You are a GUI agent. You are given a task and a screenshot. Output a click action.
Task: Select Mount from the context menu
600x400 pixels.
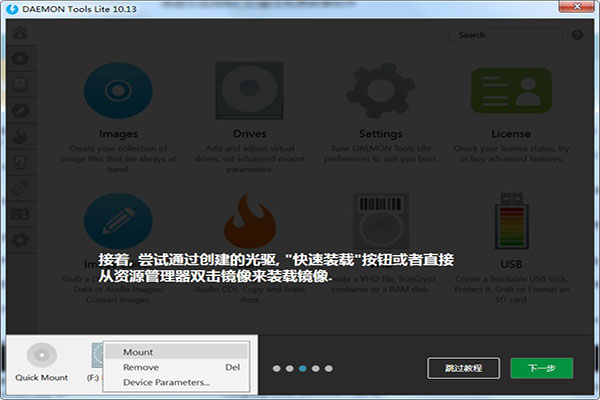[138, 352]
